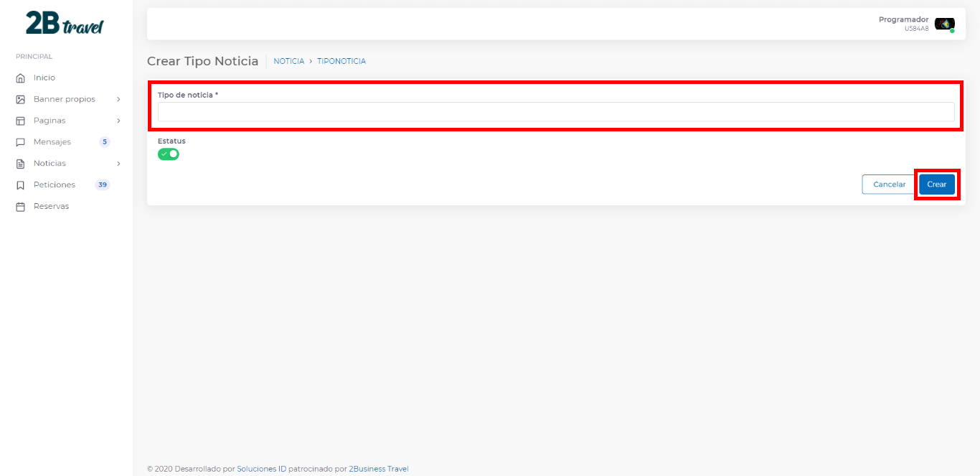The width and height of the screenshot is (980, 476).
Task: Open the Paginas menu item
Action: click(x=50, y=121)
